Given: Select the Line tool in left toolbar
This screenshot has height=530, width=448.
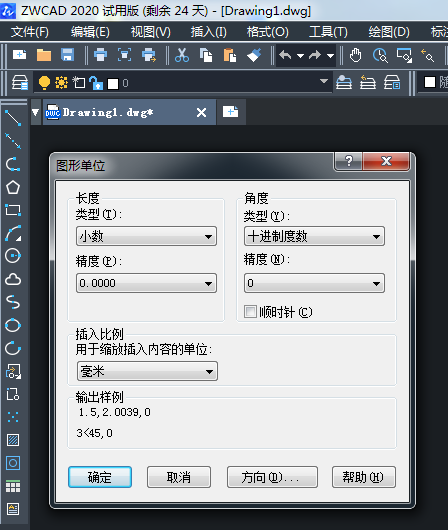Looking at the screenshot, I should click(x=13, y=118).
